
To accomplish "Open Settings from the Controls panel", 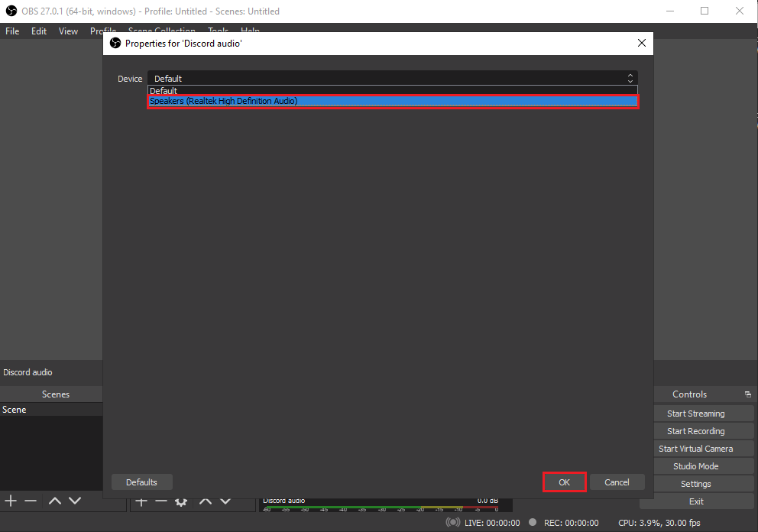I will [695, 484].
